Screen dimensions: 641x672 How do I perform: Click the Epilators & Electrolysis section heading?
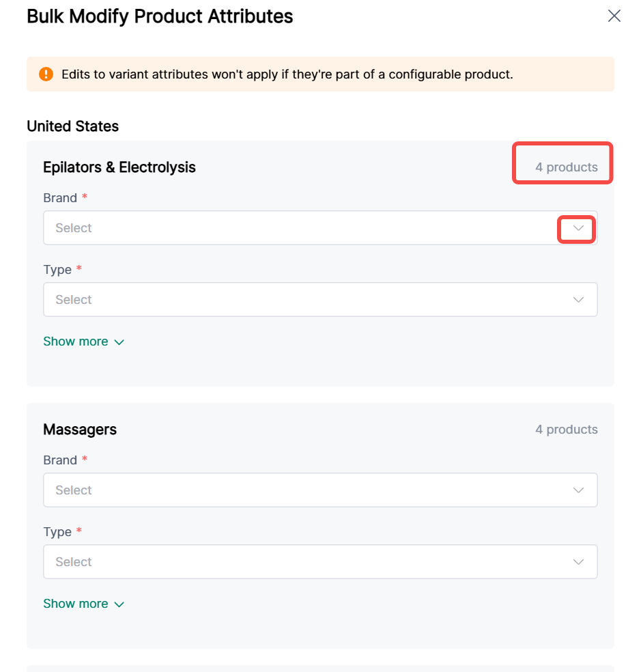(119, 167)
